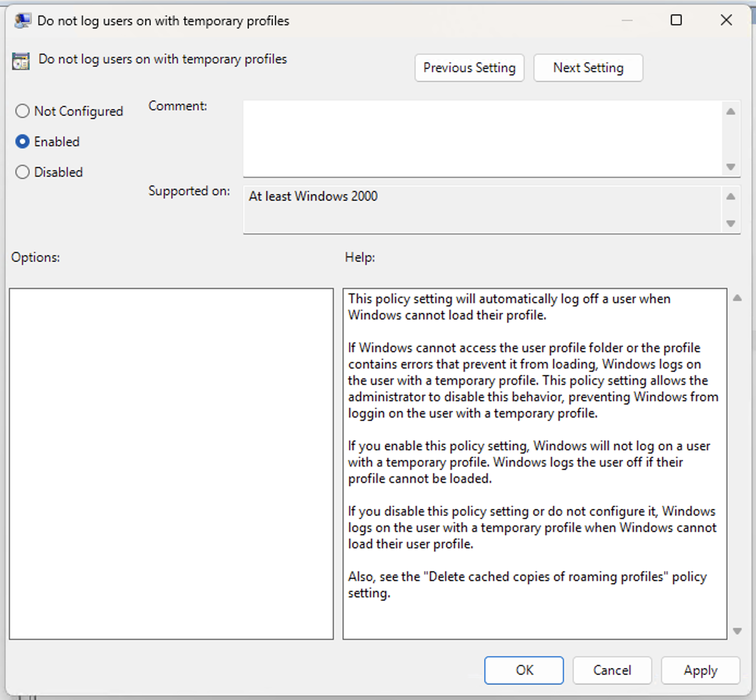Click help paragraph starting 'If Windows cannot access'

(x=533, y=381)
